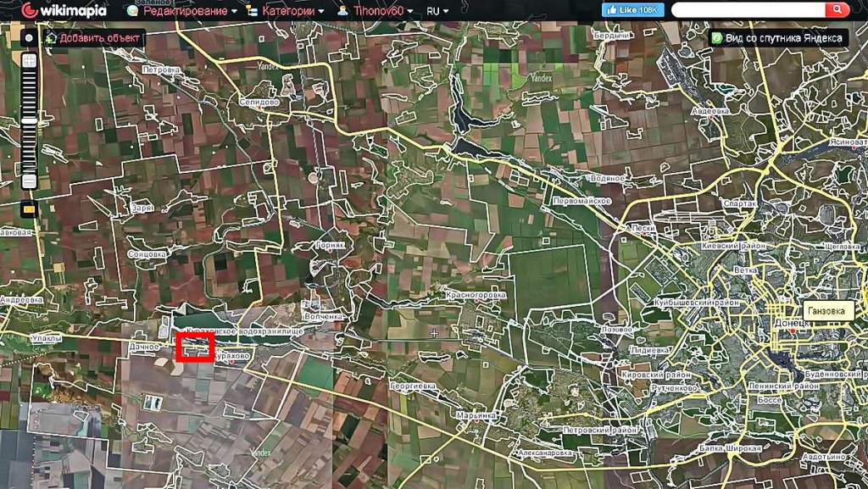The width and height of the screenshot is (868, 489).
Task: Click the Добавить объект button
Action: tap(94, 38)
